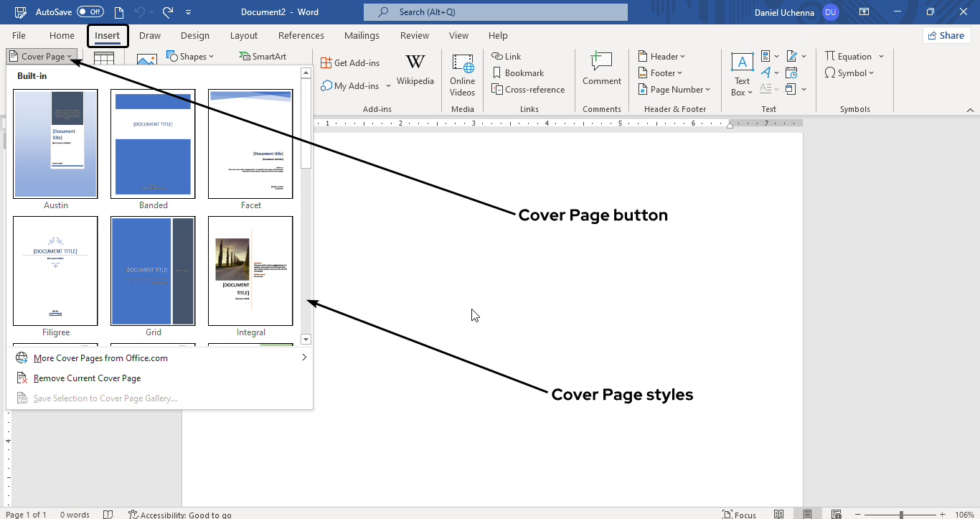The width and height of the screenshot is (980, 519).
Task: Click the Wikipedia add-in icon
Action: (x=415, y=70)
